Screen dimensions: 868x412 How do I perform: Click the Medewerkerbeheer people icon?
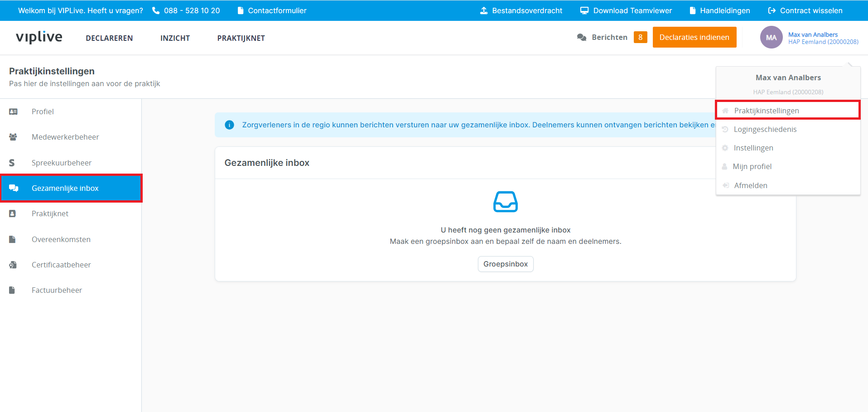13,137
